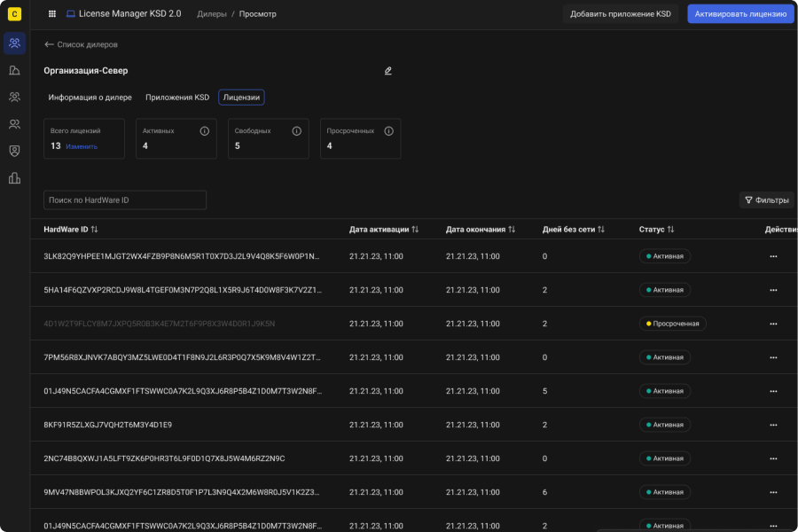Screen dimensions: 798x532
Task: Click Просмотр in the breadcrumb
Action: click(257, 14)
